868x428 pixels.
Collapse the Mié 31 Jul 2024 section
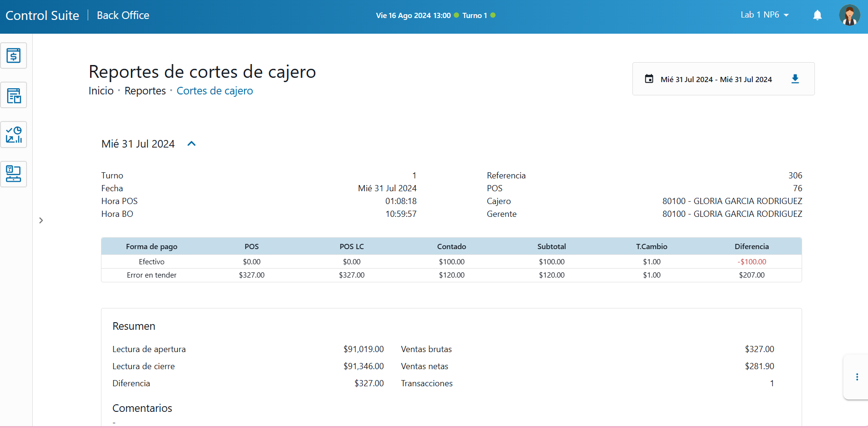coord(192,144)
